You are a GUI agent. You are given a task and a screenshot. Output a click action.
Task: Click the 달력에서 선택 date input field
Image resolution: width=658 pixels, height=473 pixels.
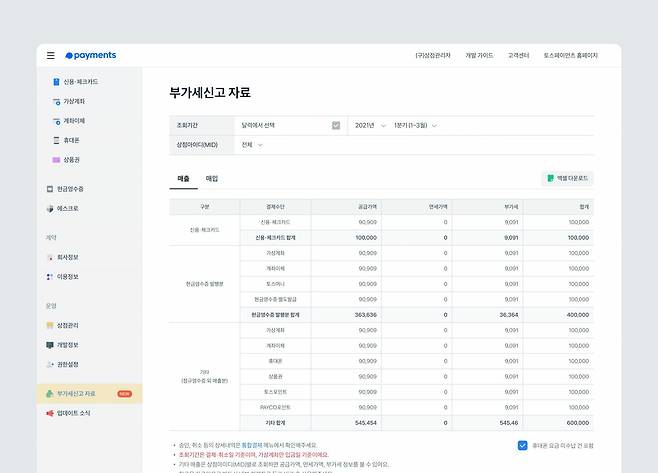coord(291,125)
